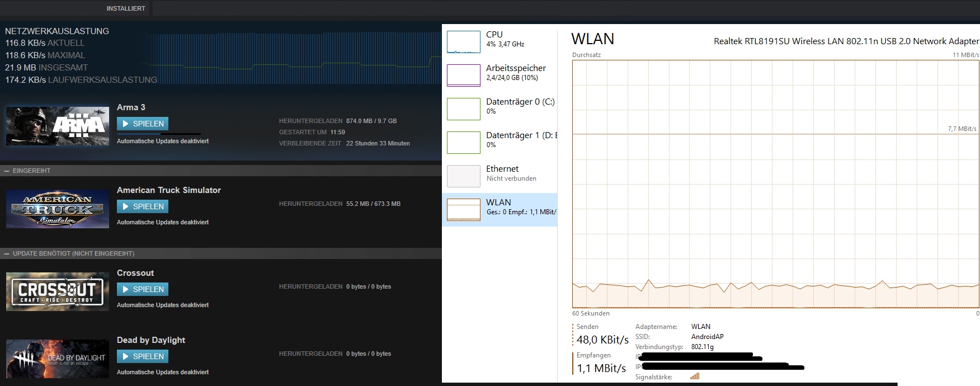Click NETZWERKAUSLASTUNG heading
Screen dimensions: 980x386
pyautogui.click(x=57, y=31)
